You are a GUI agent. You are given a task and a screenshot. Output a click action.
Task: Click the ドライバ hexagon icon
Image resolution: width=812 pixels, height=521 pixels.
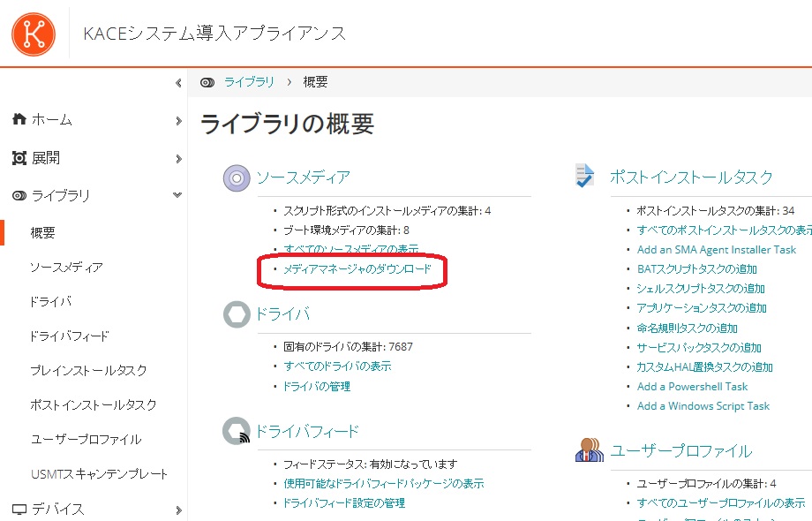pyautogui.click(x=237, y=314)
